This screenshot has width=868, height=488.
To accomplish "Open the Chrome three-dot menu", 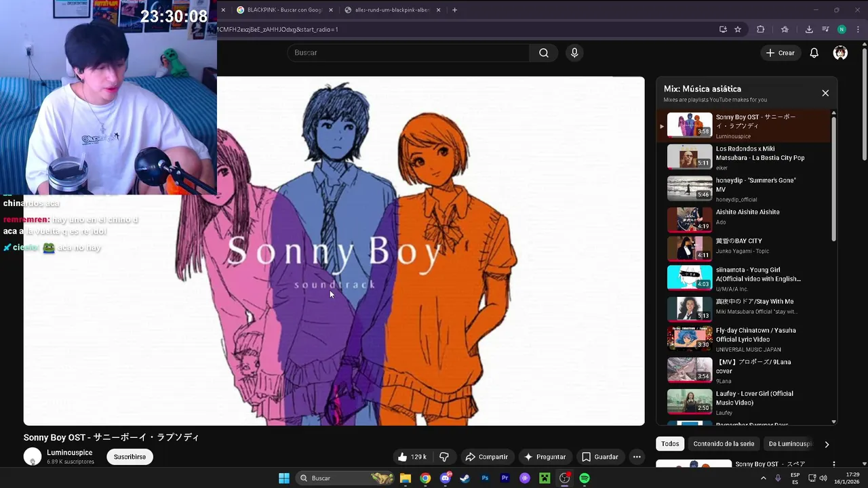I will click(858, 29).
